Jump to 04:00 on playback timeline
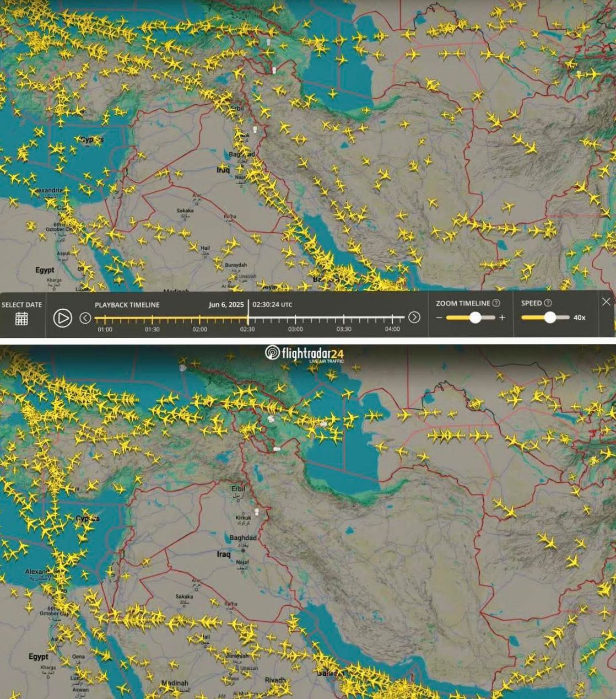The height and width of the screenshot is (699, 616). [392, 329]
